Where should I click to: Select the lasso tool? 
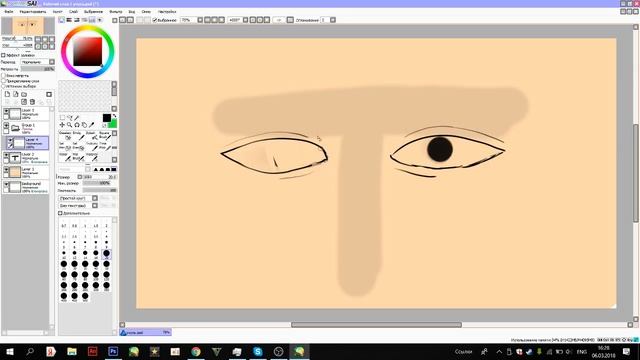(69, 118)
